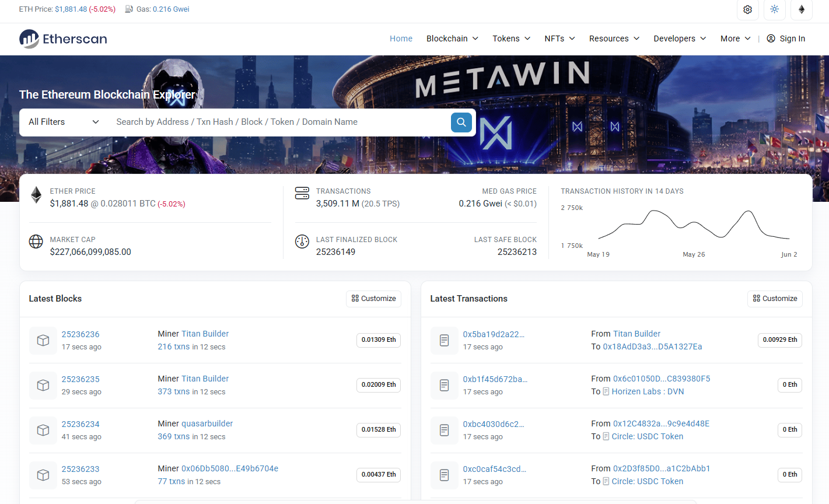
Task: Click the transaction history line chart
Action: [x=693, y=225]
